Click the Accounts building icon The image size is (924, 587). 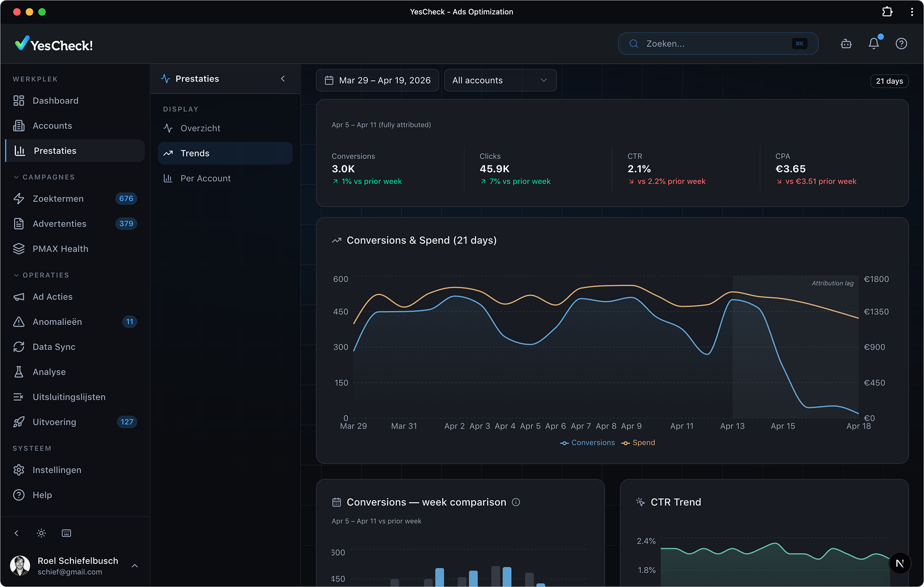18,126
